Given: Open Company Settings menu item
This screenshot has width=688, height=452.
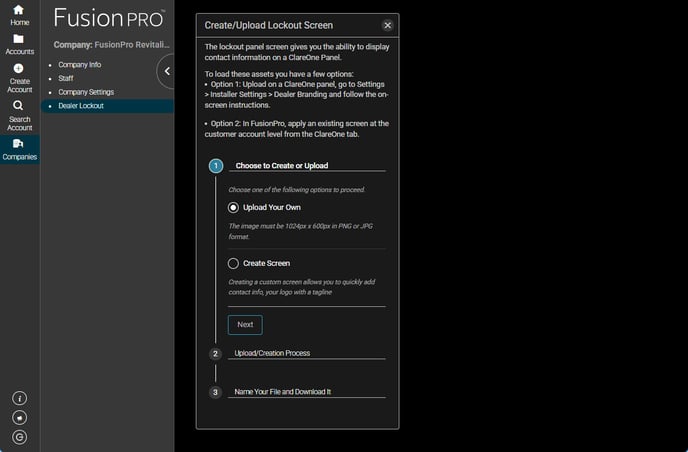Looking at the screenshot, I should [x=86, y=92].
